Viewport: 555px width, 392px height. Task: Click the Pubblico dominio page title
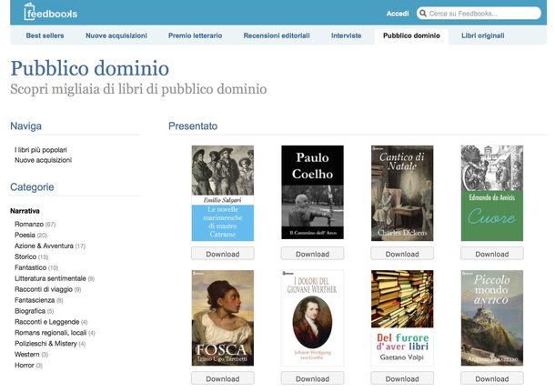[x=89, y=68]
